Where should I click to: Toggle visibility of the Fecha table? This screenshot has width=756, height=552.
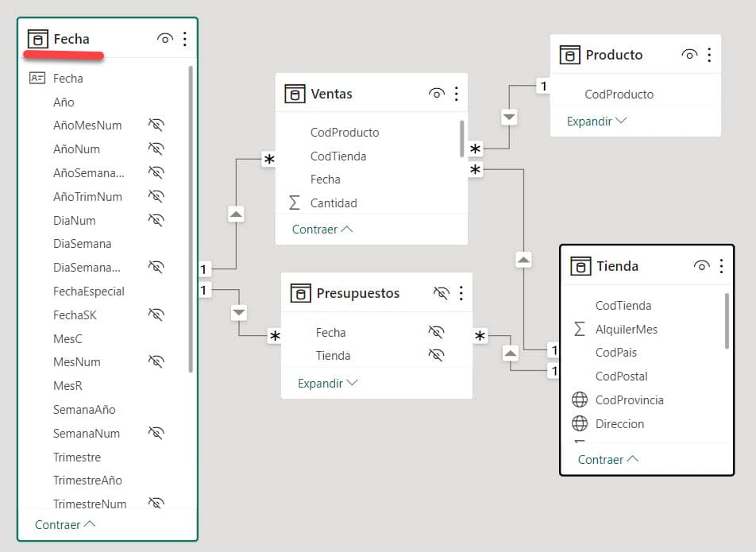[x=165, y=39]
